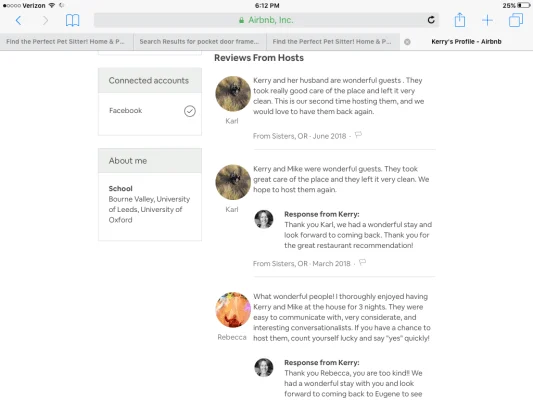Image resolution: width=533 pixels, height=400 pixels.
Task: Open the Safari share sheet icon
Action: 460,20
